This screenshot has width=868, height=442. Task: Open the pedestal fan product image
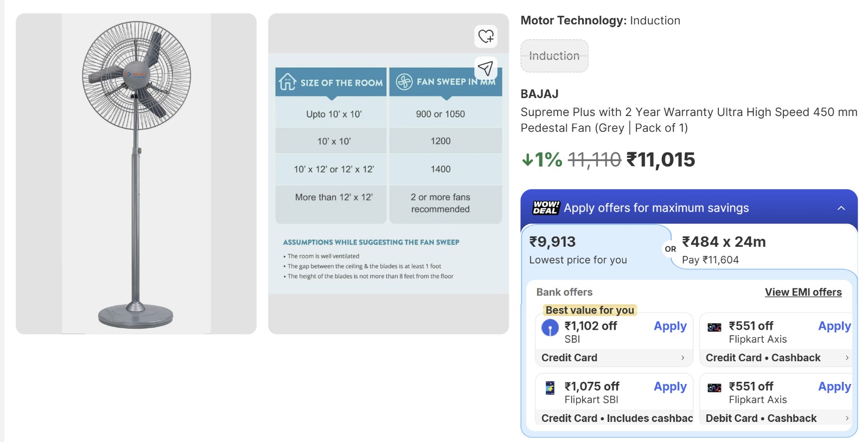coord(136,174)
